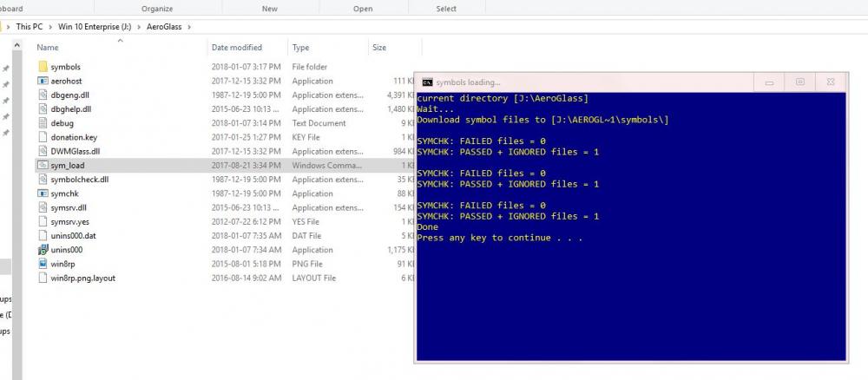Select the sym_load command script icon
The width and height of the screenshot is (868, 380).
pos(43,165)
